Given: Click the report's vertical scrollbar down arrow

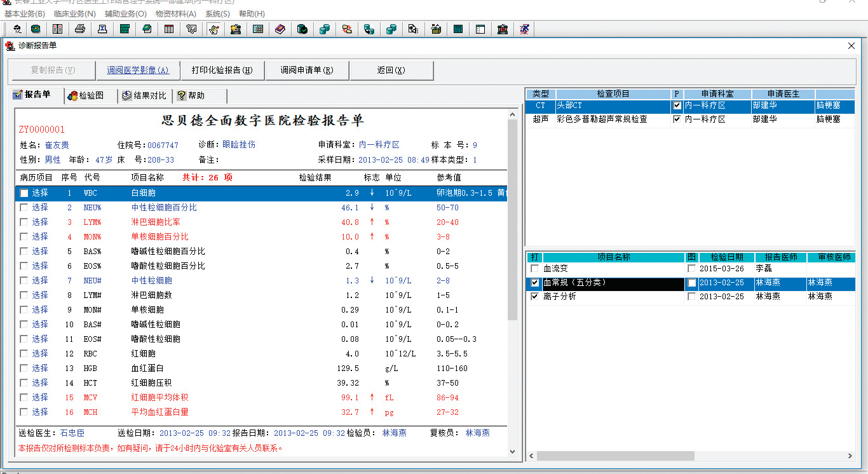Looking at the screenshot, I should click(513, 451).
